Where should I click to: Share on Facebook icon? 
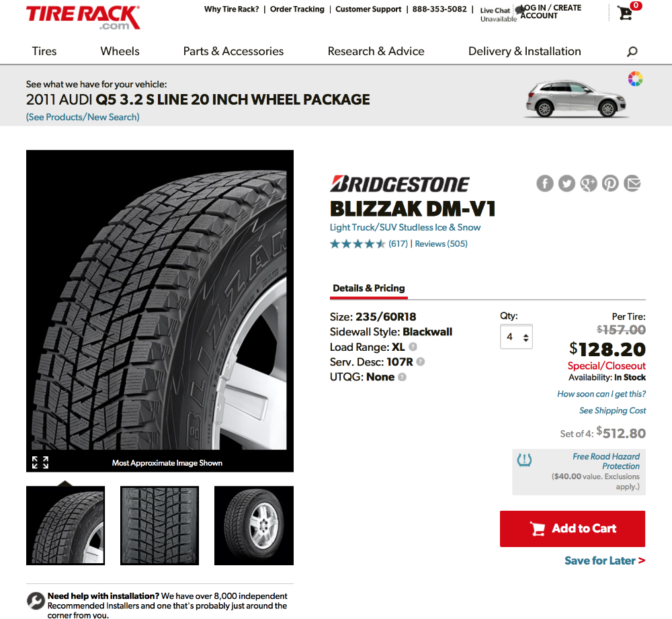point(545,183)
